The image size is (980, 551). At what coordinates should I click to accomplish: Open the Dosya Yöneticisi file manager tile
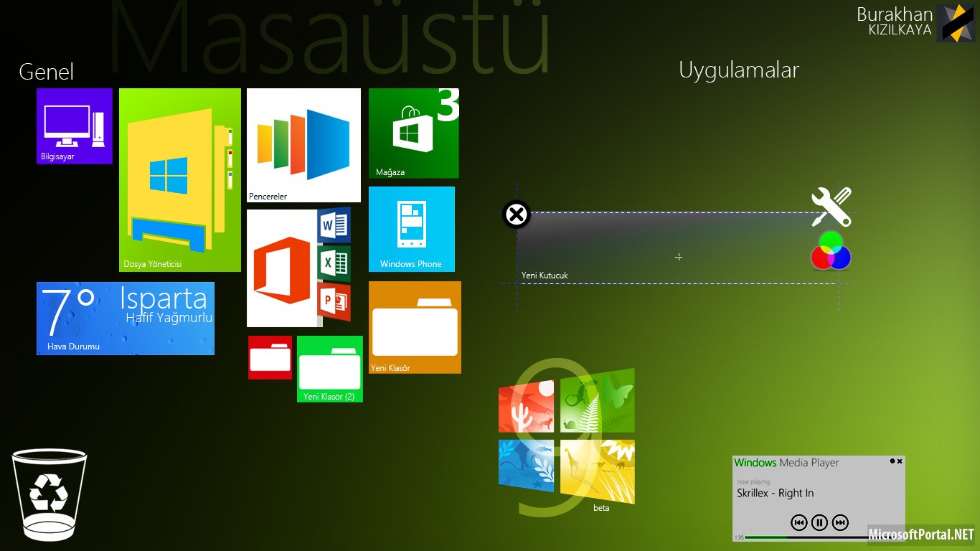pyautogui.click(x=179, y=180)
